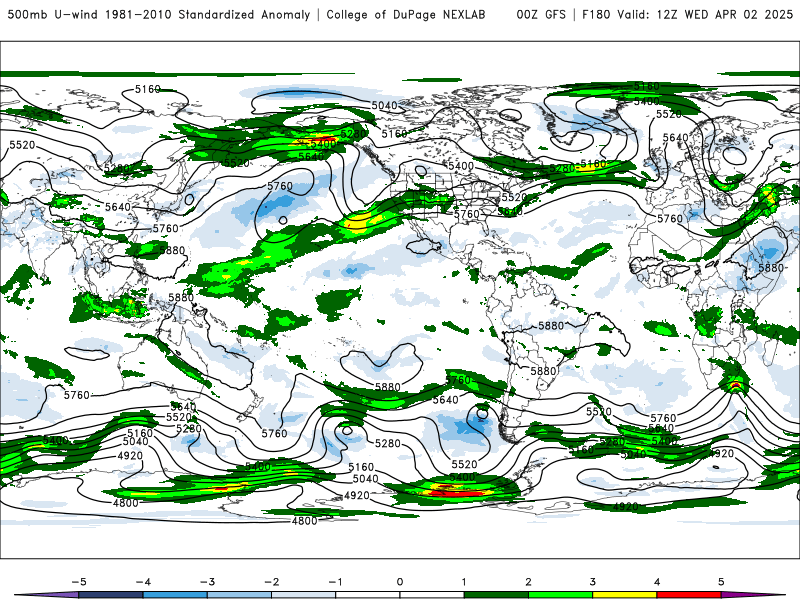Click the "5" colorbar tick label
Screen dimensions: 800x600
click(721, 582)
